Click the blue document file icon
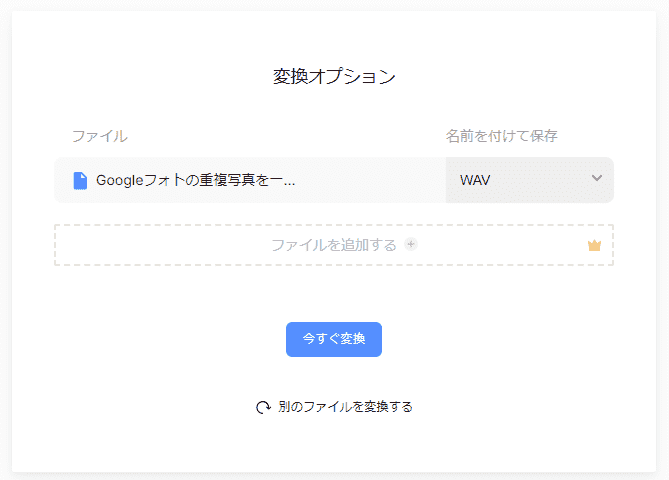Image resolution: width=669 pixels, height=480 pixels. 81,181
